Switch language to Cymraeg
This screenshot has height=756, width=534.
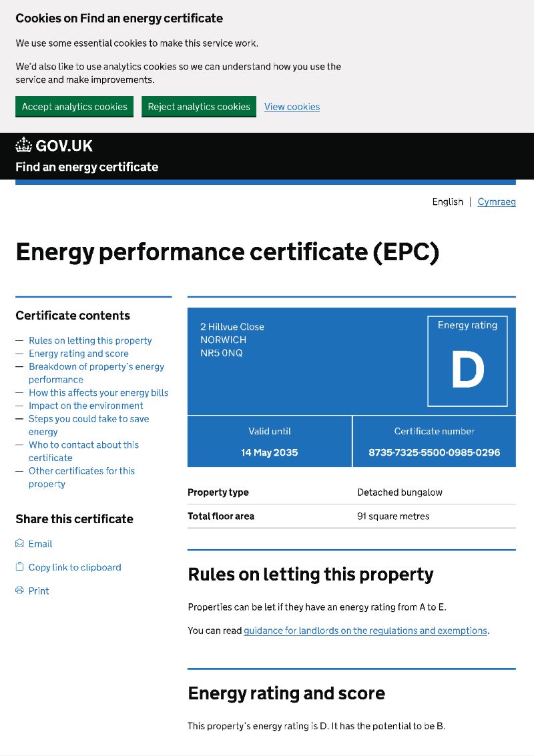tap(497, 202)
